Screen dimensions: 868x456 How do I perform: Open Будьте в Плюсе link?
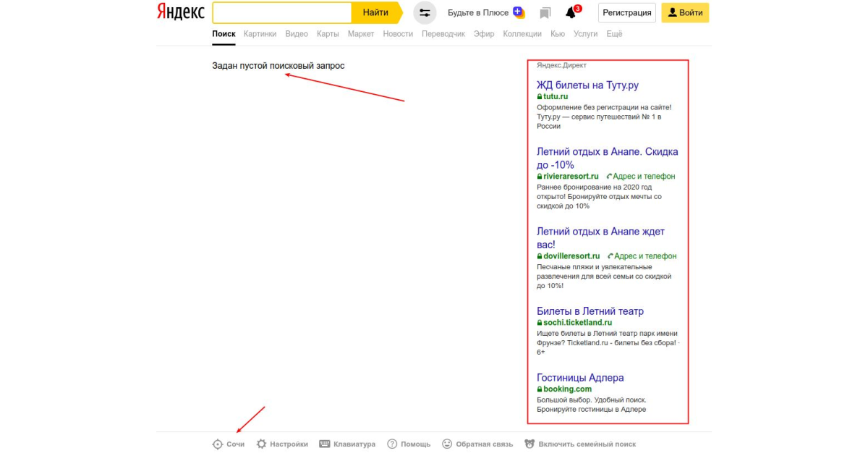tap(478, 12)
